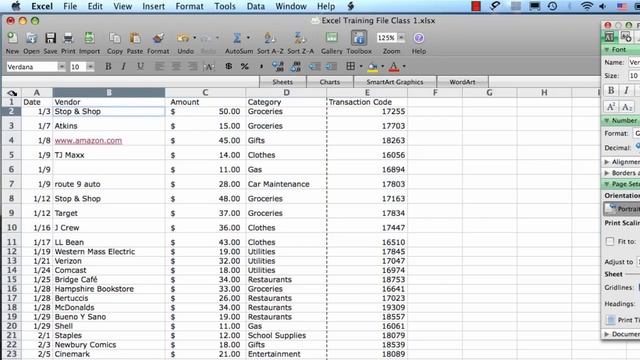The width and height of the screenshot is (640, 360).
Task: Open the Zoom 125% dropdown
Action: 401,38
